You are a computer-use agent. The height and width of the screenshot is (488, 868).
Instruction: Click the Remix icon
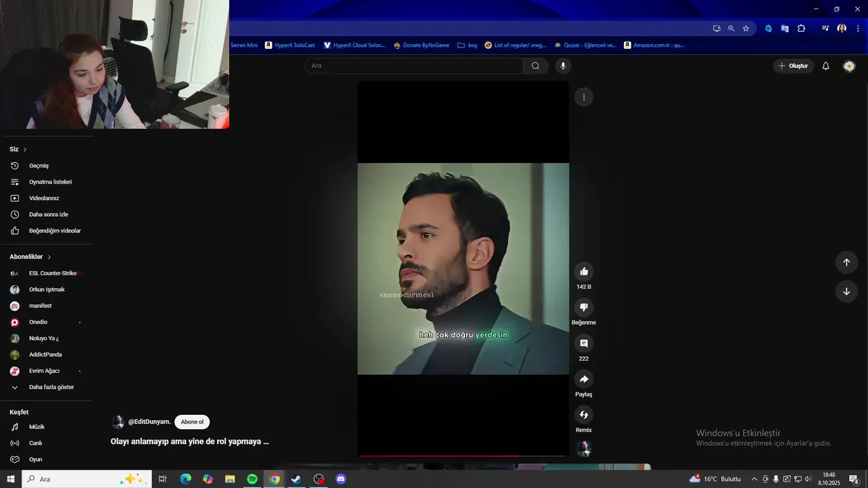point(584,415)
